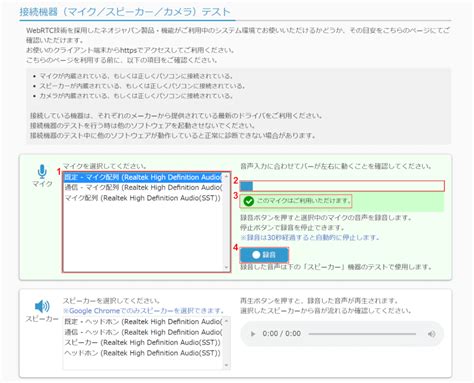Click the 30-second auto-stop recording note

[310, 238]
